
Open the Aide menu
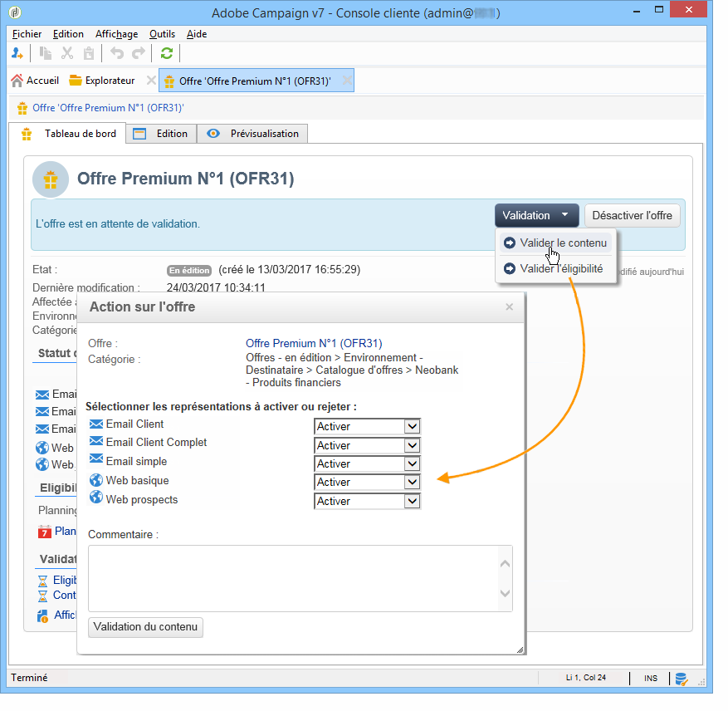(x=197, y=34)
